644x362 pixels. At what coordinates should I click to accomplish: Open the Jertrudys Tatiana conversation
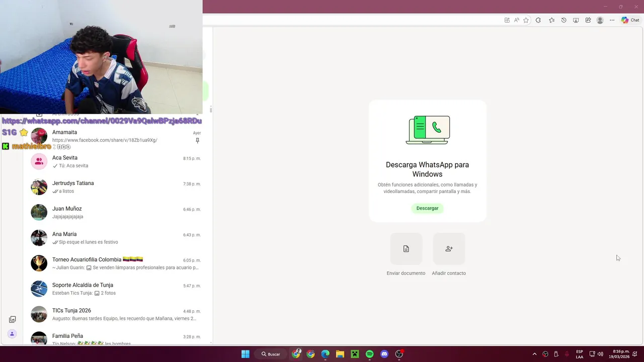click(117, 187)
